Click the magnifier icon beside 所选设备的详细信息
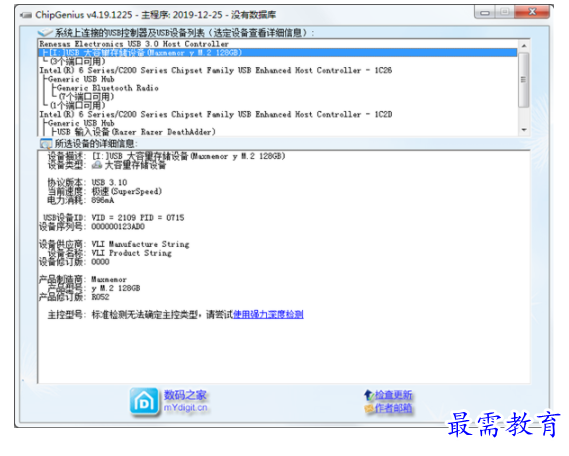Image resolution: width=569 pixels, height=456 pixels. pos(46,144)
